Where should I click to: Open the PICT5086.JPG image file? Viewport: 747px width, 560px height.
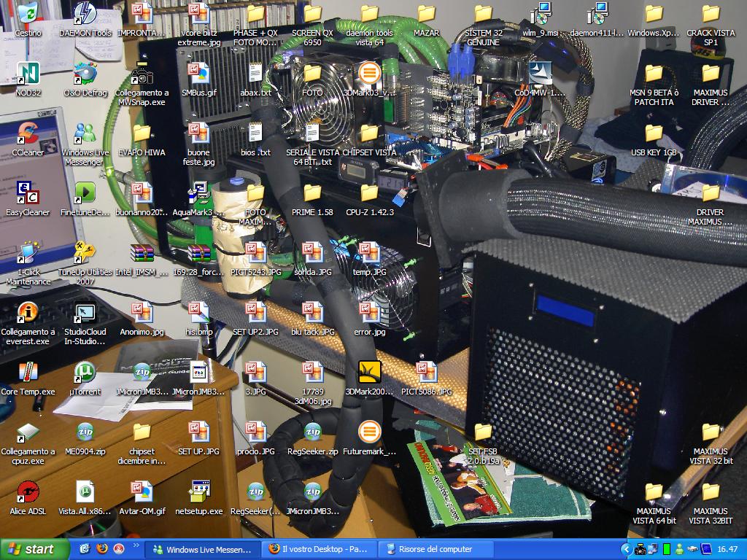(x=426, y=373)
